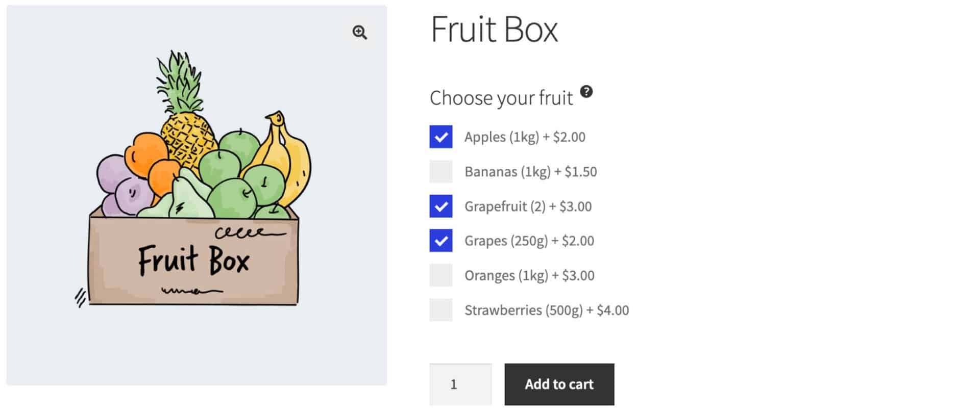Click the Grapefruit (2) + $3.00 label

(x=528, y=206)
